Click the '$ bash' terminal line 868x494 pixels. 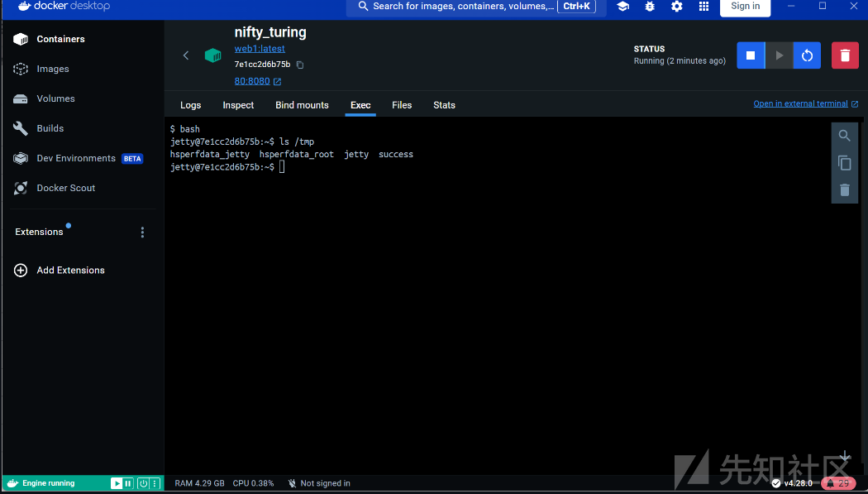pyautogui.click(x=185, y=129)
